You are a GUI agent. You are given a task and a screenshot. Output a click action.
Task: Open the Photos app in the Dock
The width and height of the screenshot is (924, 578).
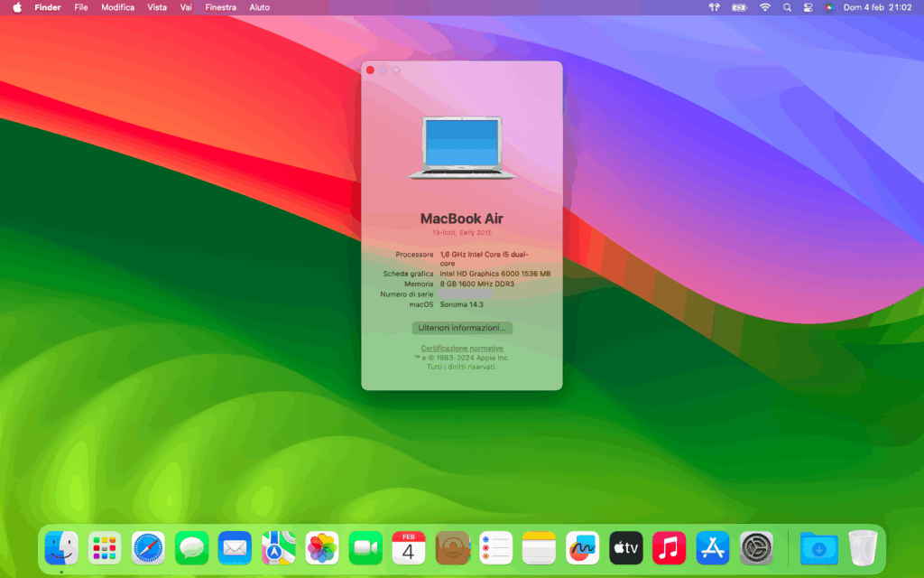[322, 548]
